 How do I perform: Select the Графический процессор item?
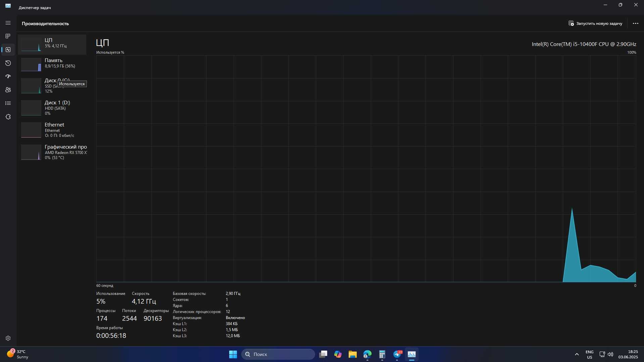click(x=52, y=152)
